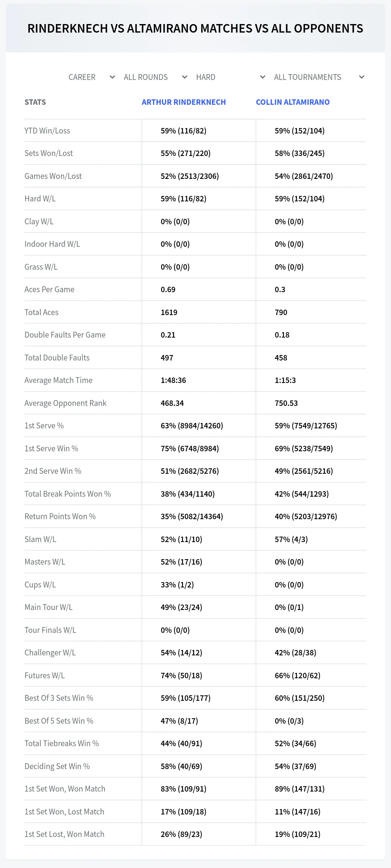Click the chevron arrow beside CAREER

tap(113, 77)
